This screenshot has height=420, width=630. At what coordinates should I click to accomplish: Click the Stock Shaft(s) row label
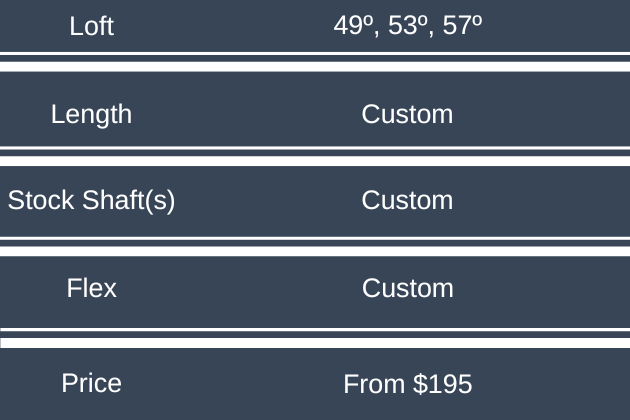pos(91,200)
